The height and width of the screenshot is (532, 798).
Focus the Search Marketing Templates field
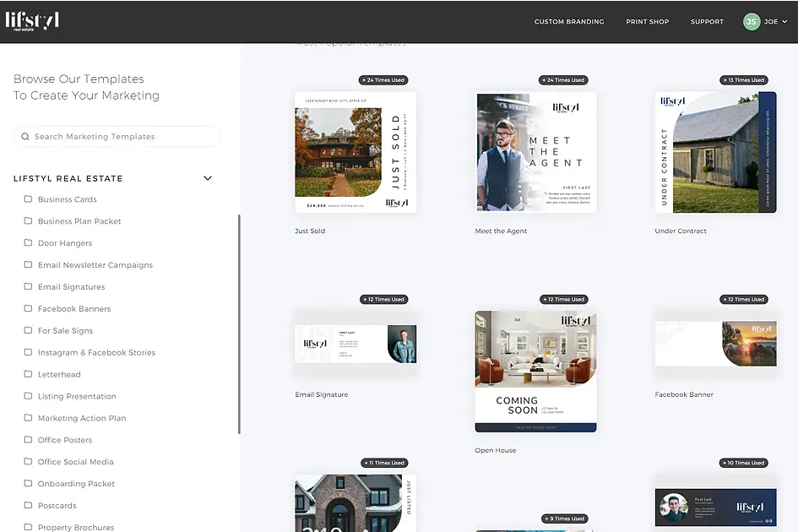pyautogui.click(x=117, y=137)
